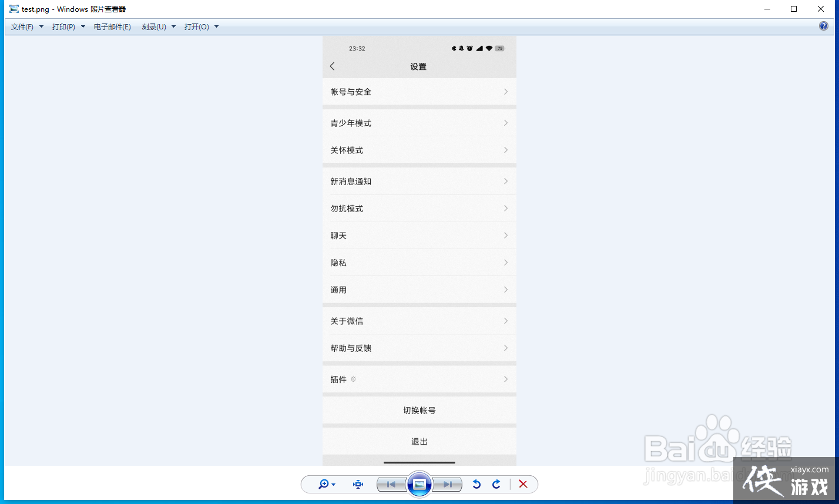Click the Bluetooth icon in phone status bar

454,48
